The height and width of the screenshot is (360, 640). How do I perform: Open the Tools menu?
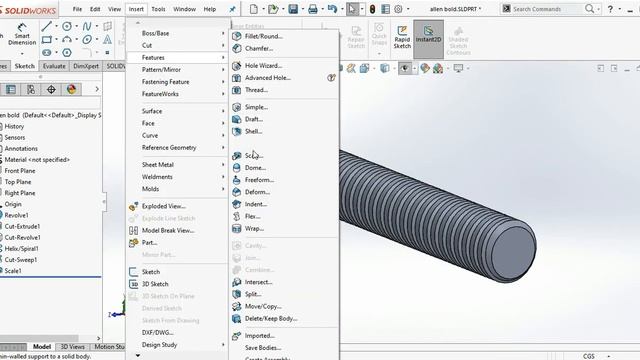tap(158, 9)
